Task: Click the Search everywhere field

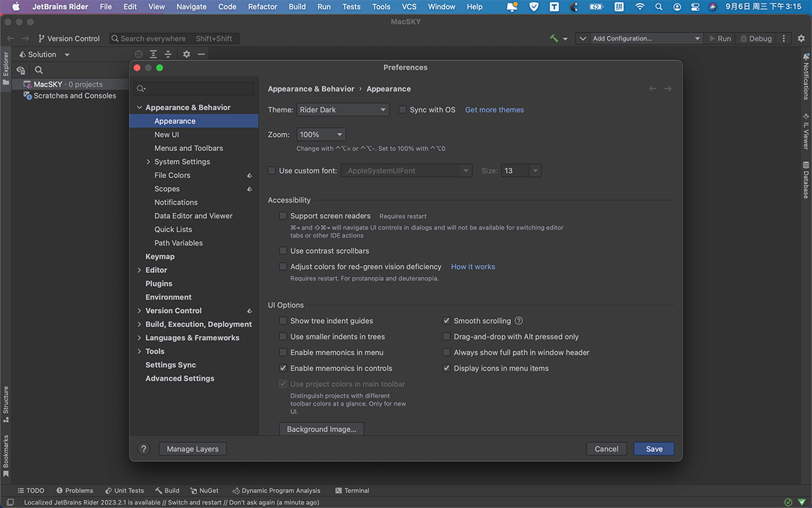Action: [174, 39]
